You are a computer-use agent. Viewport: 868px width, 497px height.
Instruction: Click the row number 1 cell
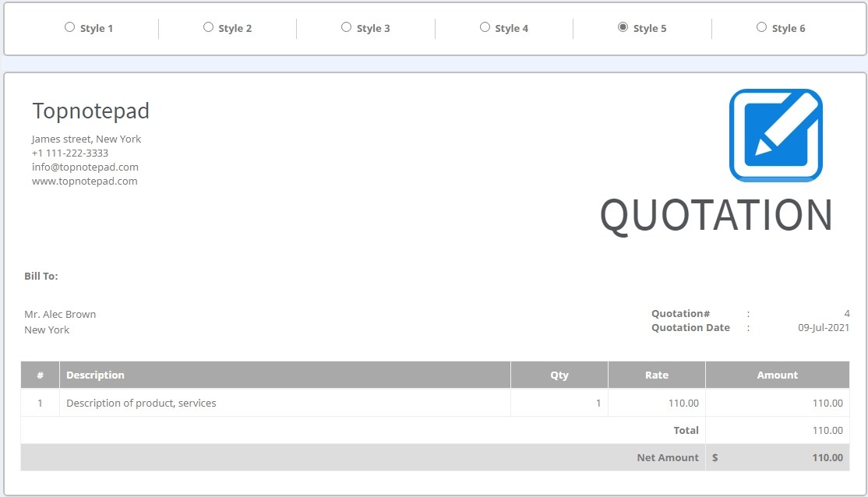coord(40,403)
